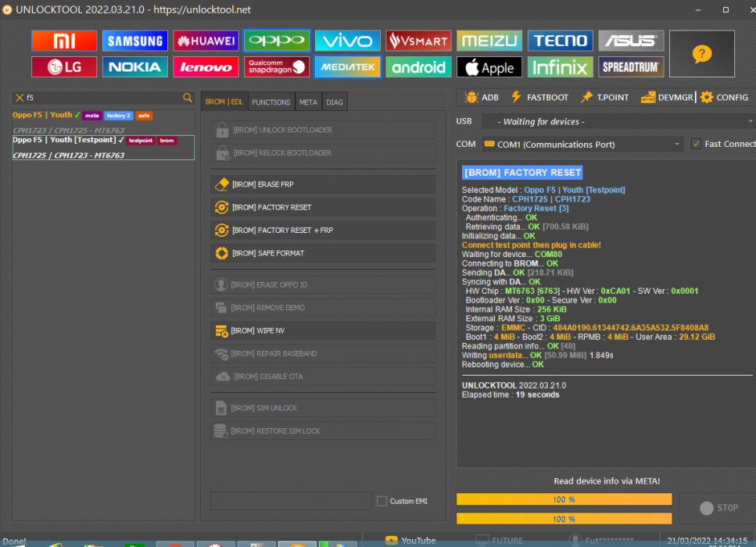Select the Apple brand icon

[x=489, y=67]
